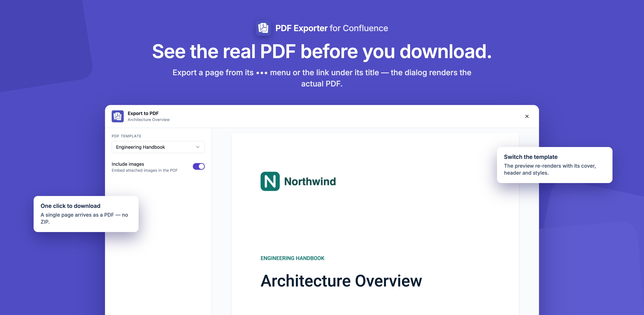Click the Export to PDF dialog app icon
The width and height of the screenshot is (644, 315).
[117, 116]
